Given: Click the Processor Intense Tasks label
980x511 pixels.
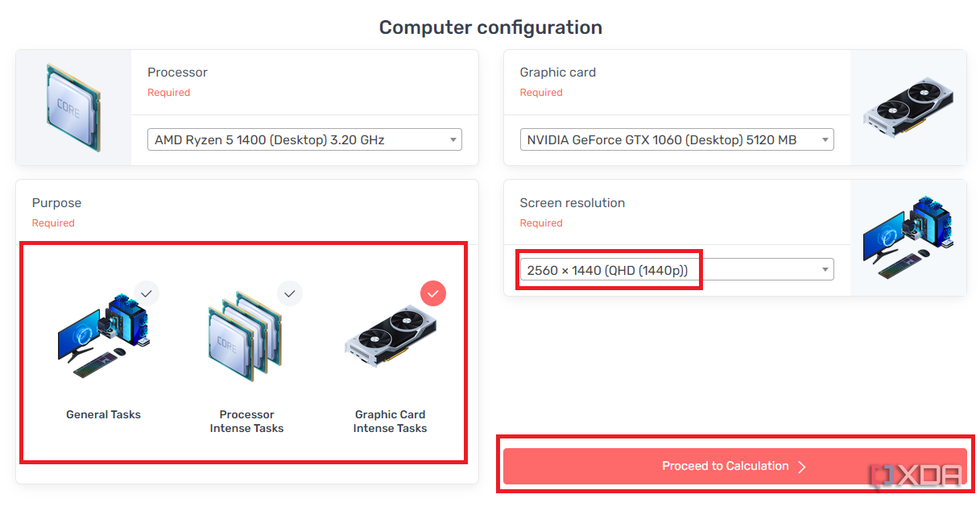Looking at the screenshot, I should (x=246, y=422).
